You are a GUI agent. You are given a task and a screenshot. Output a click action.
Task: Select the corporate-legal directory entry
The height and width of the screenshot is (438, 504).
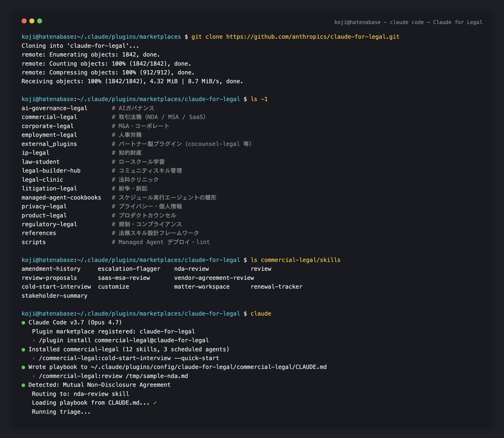pyautogui.click(x=48, y=126)
